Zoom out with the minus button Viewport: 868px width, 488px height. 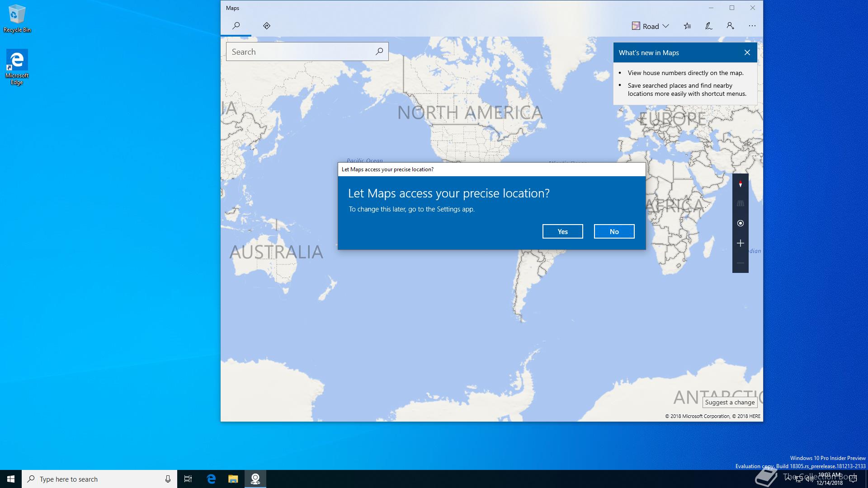pyautogui.click(x=741, y=263)
